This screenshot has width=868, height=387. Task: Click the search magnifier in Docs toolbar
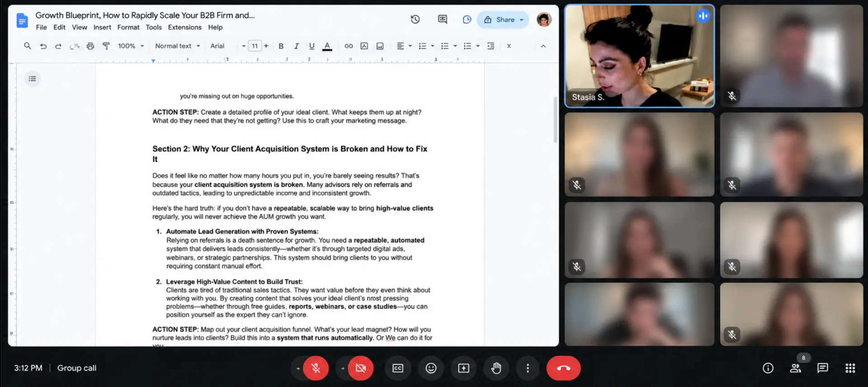(x=28, y=46)
